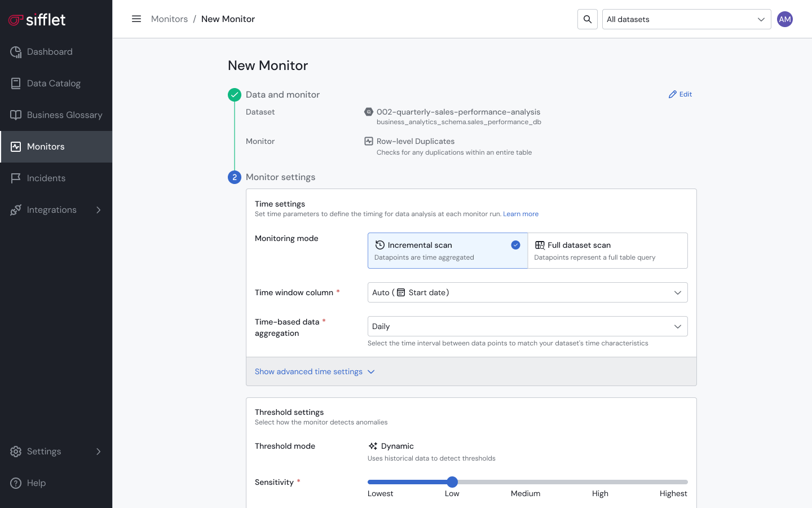This screenshot has width=812, height=508.
Task: Click the Daily dropdown chevron arrow
Action: pos(677,326)
